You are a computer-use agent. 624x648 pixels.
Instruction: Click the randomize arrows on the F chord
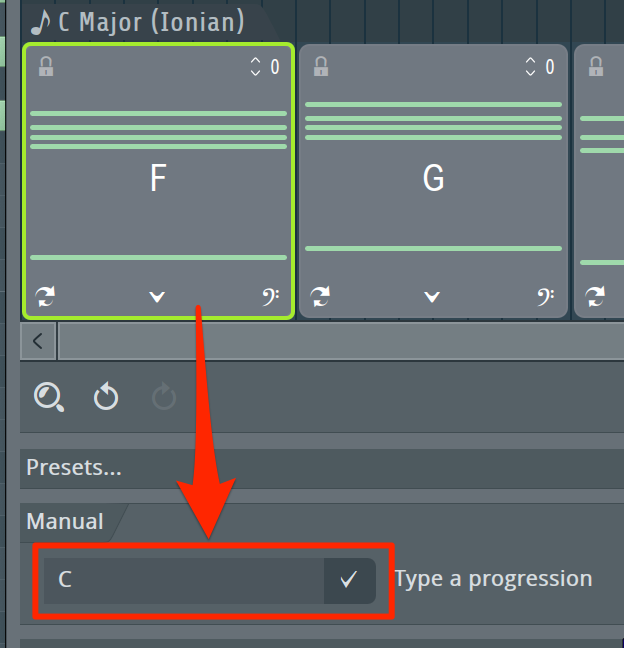[45, 297]
